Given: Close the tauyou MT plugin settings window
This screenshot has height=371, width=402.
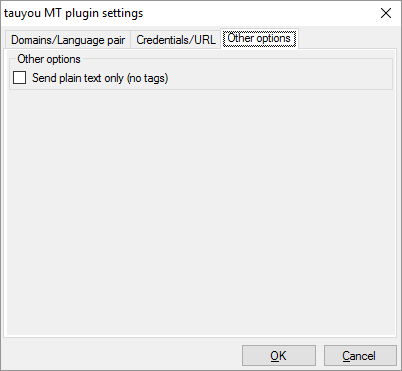Looking at the screenshot, I should pyautogui.click(x=386, y=13).
